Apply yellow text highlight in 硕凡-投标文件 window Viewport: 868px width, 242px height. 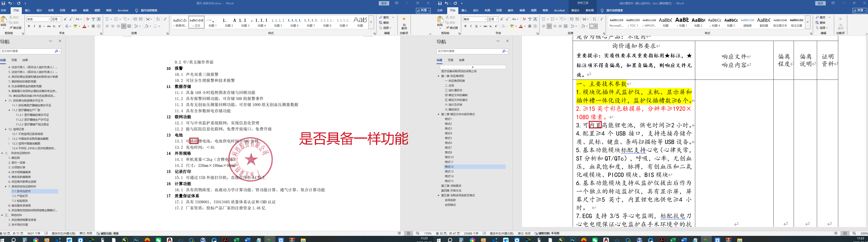coord(75,26)
